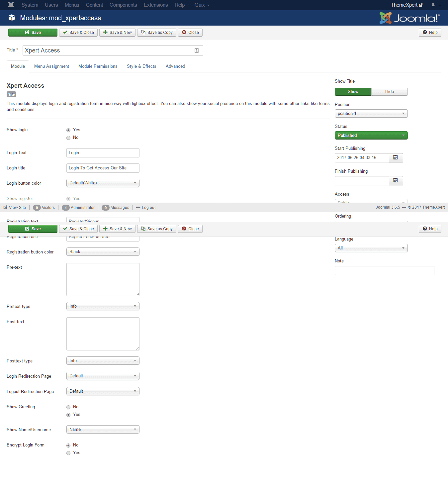Switch to the Menu Assignment tab

click(x=51, y=66)
